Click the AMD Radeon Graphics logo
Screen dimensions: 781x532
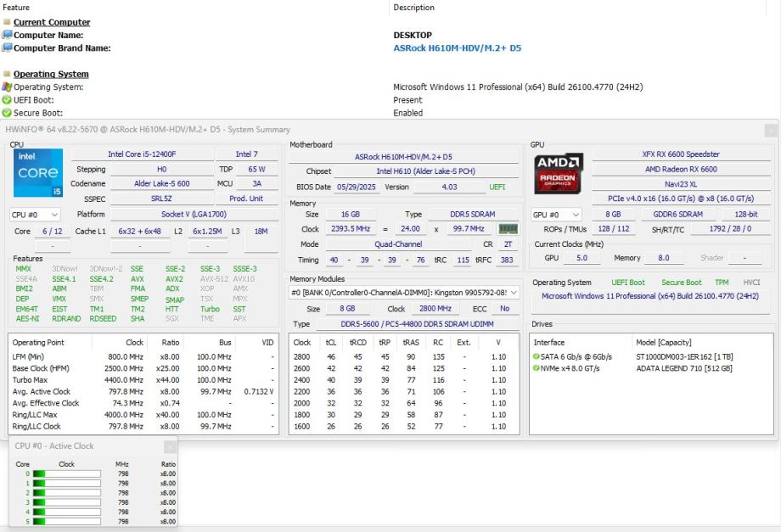coord(559,173)
